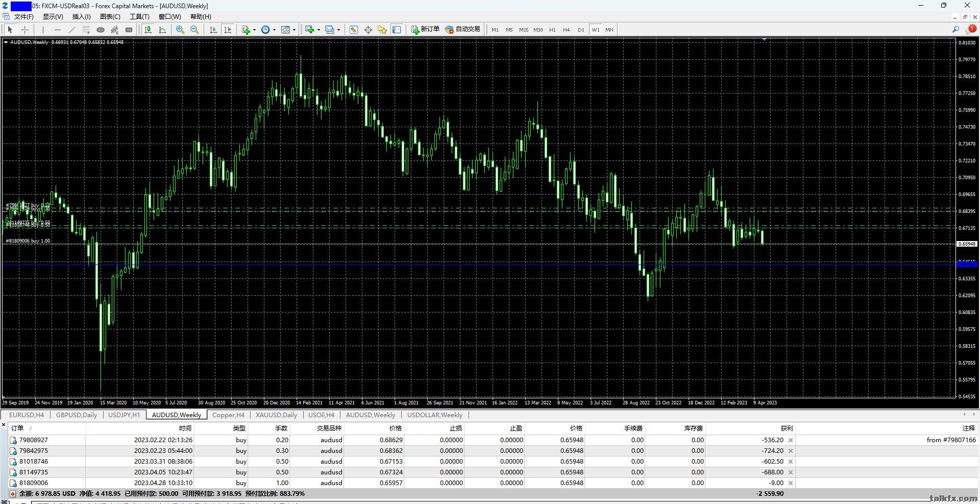Open the search magnifier icon
Viewport: 980px width, 504px height.
955,30
